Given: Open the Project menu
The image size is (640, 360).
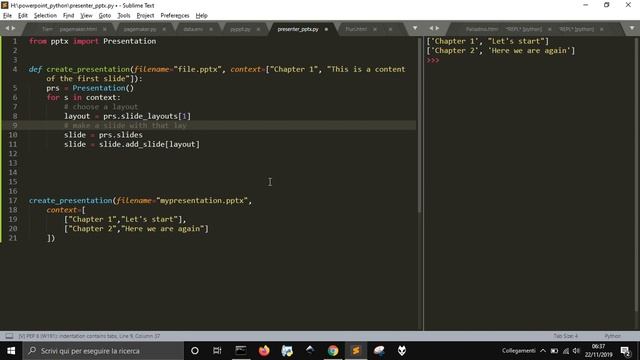Looking at the screenshot, I should point(145,16).
